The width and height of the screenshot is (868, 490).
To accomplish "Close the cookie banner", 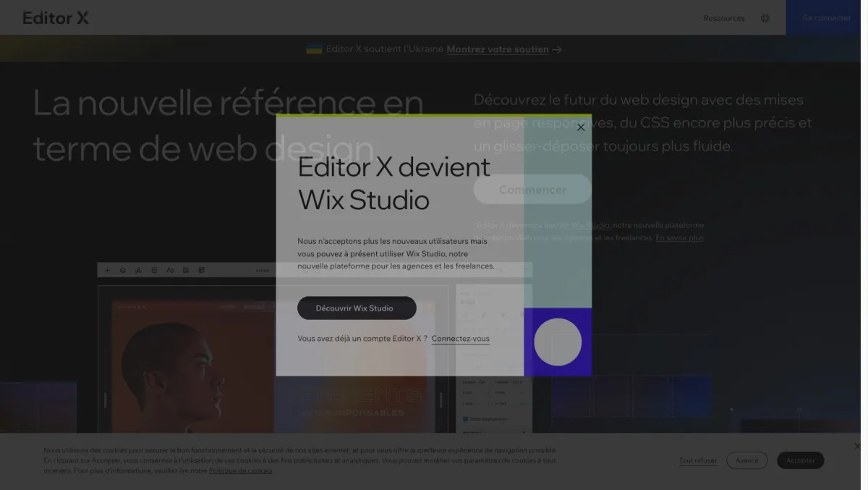I will [857, 446].
